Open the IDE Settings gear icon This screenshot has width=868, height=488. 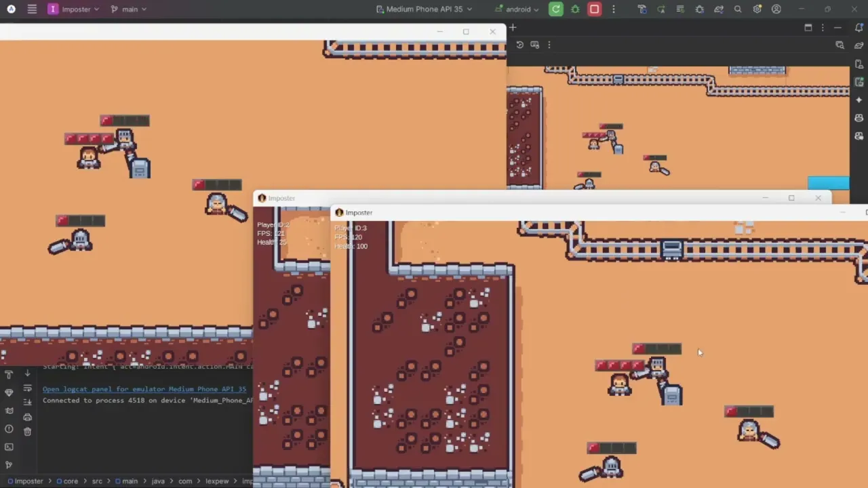(x=757, y=9)
